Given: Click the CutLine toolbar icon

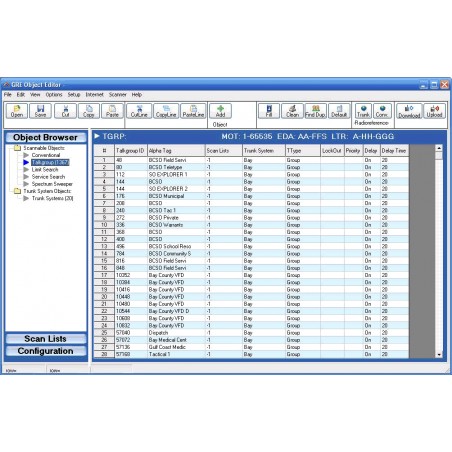Looking at the screenshot, I should (x=139, y=111).
